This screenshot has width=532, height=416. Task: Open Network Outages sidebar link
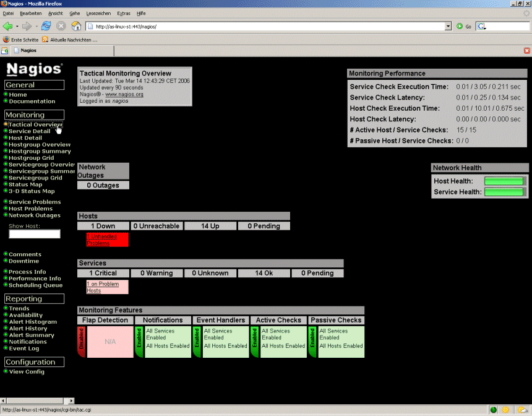(35, 215)
